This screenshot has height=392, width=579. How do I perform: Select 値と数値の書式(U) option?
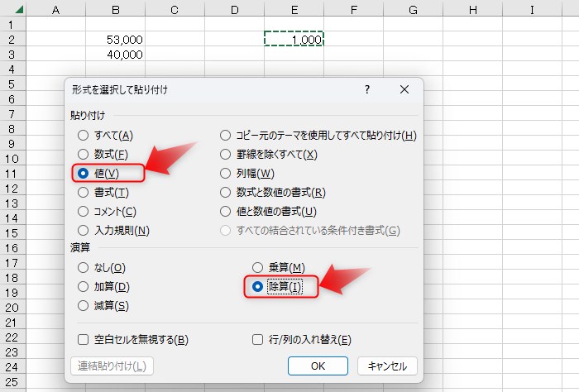[x=269, y=212]
